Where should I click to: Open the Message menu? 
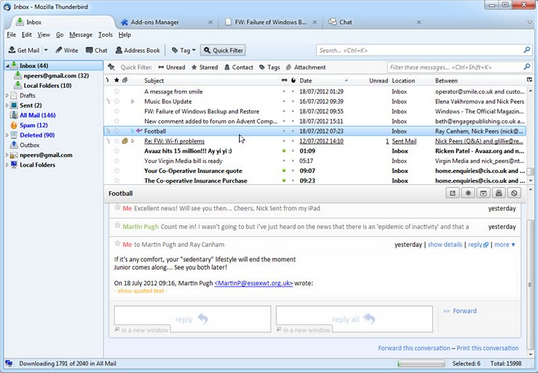click(x=81, y=35)
